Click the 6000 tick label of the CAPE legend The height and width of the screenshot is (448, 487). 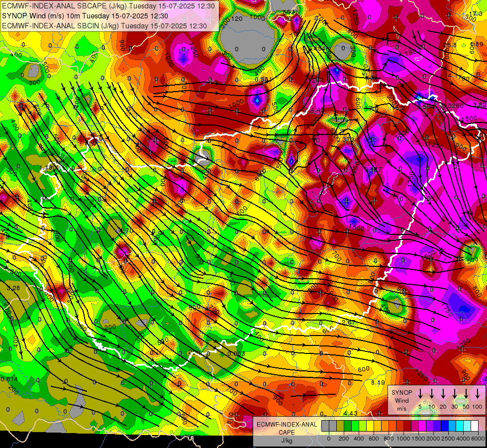[479, 439]
